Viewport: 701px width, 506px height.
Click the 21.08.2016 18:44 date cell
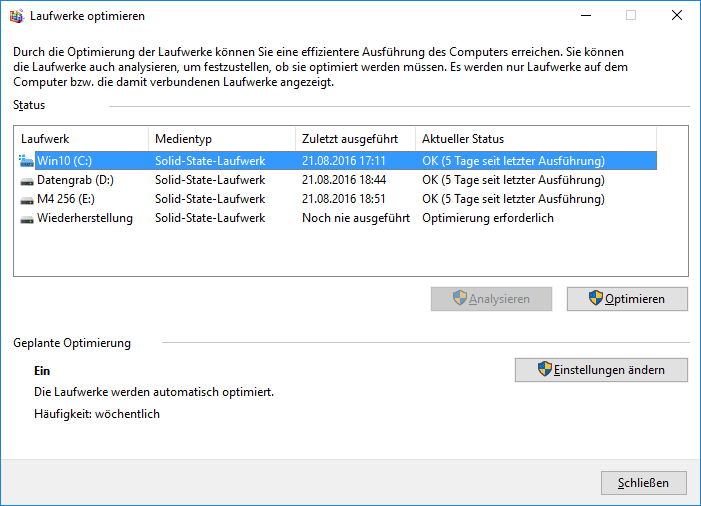click(344, 180)
